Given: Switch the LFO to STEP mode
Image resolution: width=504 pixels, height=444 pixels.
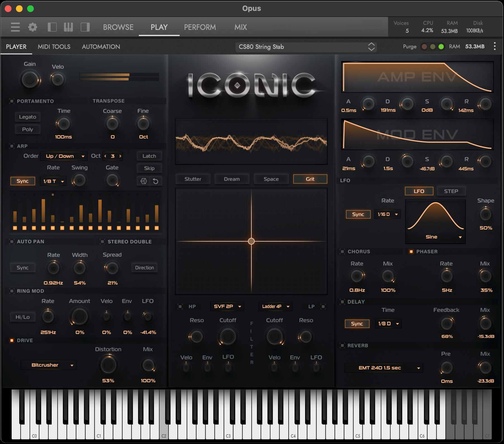Looking at the screenshot, I should 451,191.
